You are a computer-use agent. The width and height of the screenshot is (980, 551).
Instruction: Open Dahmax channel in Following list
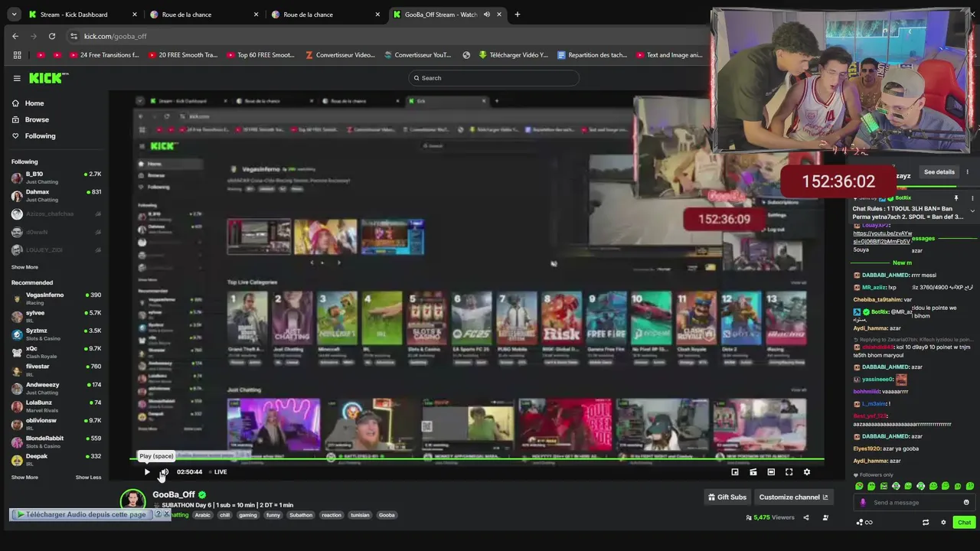(56, 195)
